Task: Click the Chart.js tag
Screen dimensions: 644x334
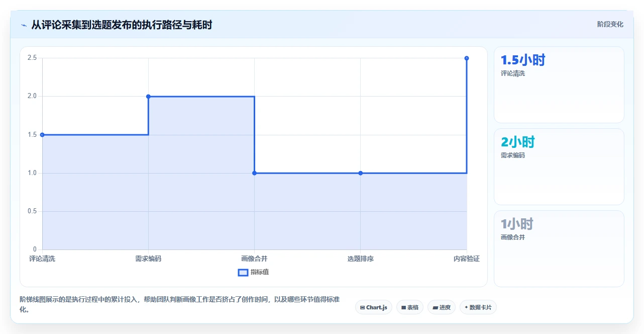Action: tap(374, 307)
